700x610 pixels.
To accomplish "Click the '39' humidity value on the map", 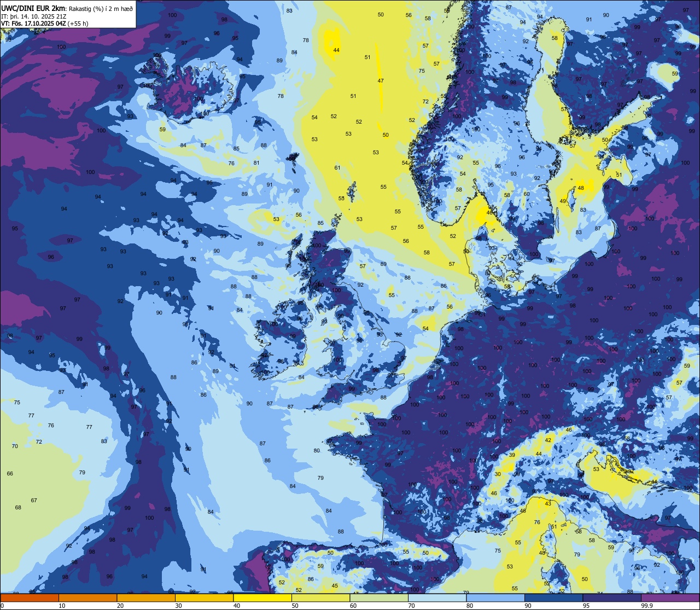I will 512,455.
